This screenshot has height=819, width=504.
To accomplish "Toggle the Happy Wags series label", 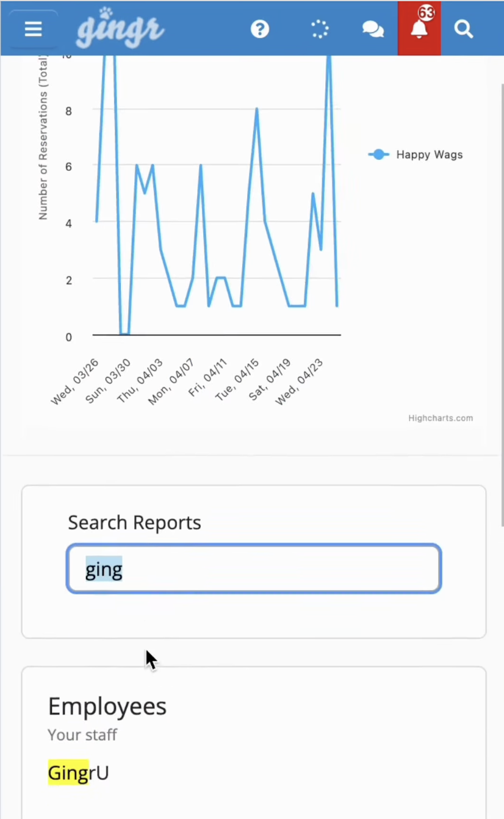I will coord(429,154).
